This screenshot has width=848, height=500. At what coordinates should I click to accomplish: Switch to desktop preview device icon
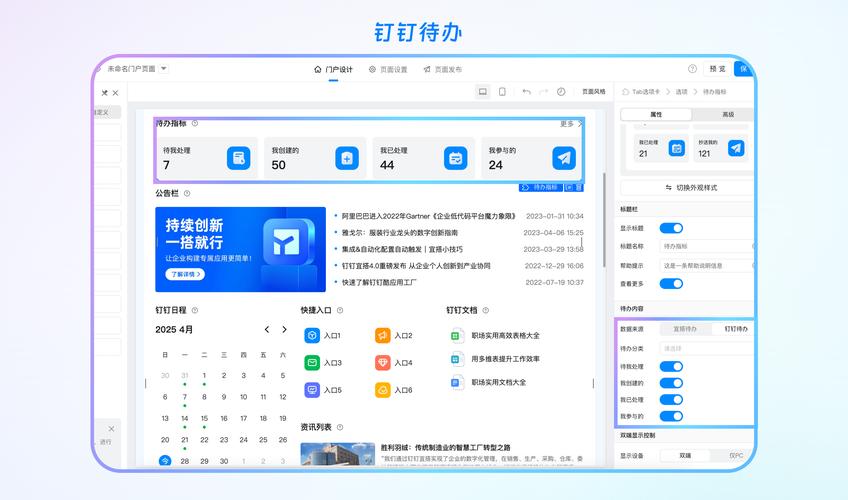point(483,92)
